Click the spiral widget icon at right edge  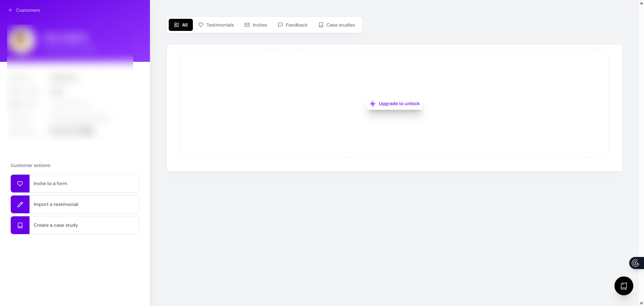[635, 263]
